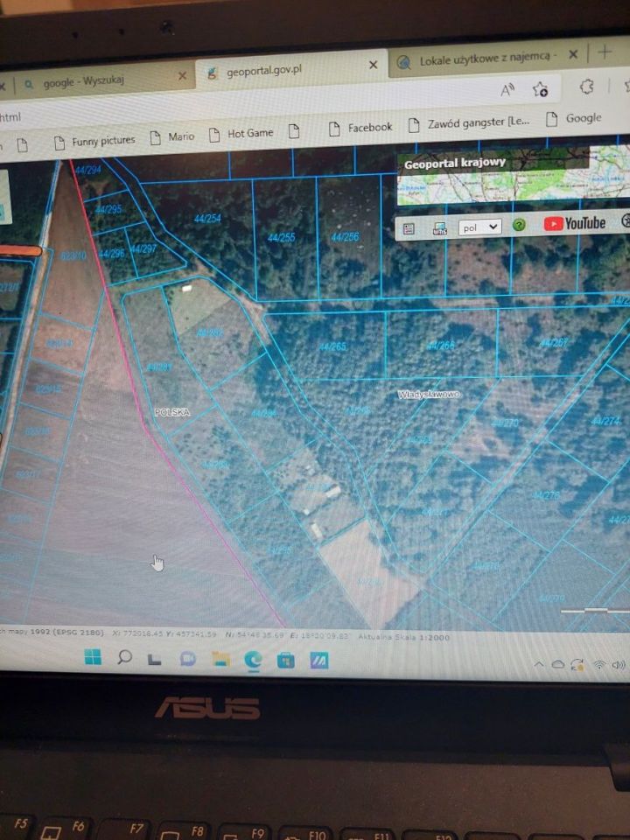Click the unnamed bookmark page icon after Hot Game
The height and width of the screenshot is (840, 630).
[294, 131]
